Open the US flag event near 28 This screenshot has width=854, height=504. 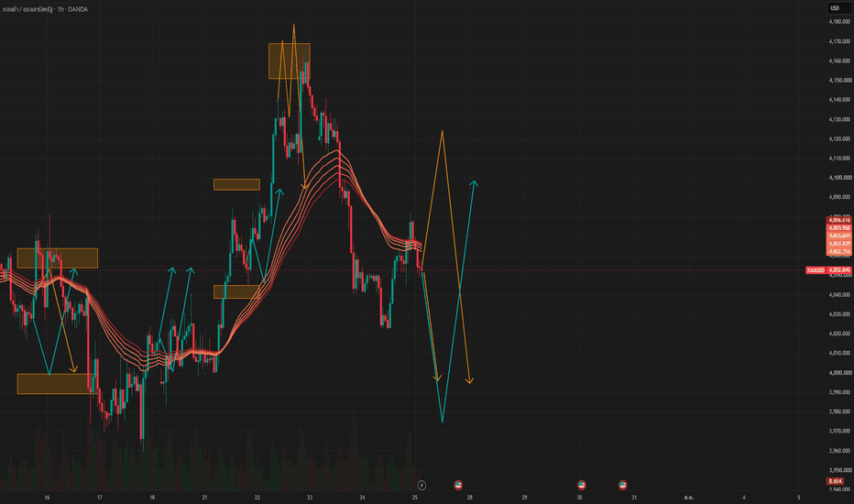tap(458, 485)
